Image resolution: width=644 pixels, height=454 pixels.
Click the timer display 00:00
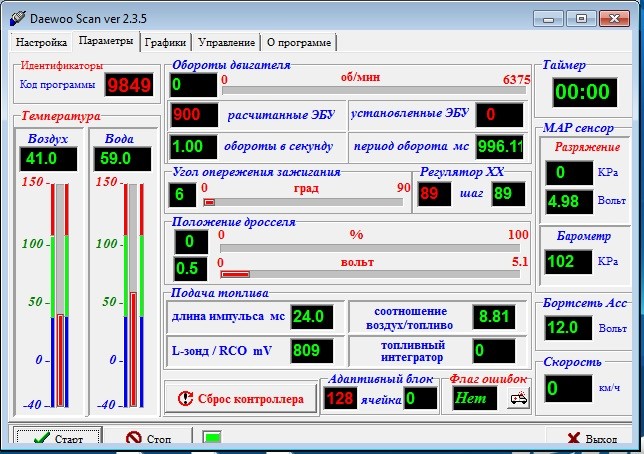click(x=584, y=92)
